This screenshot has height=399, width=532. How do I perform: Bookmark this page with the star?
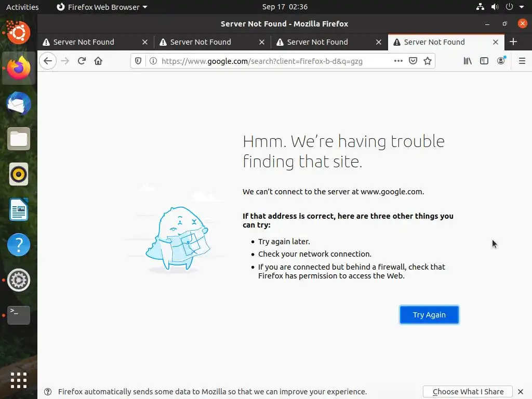tap(428, 61)
